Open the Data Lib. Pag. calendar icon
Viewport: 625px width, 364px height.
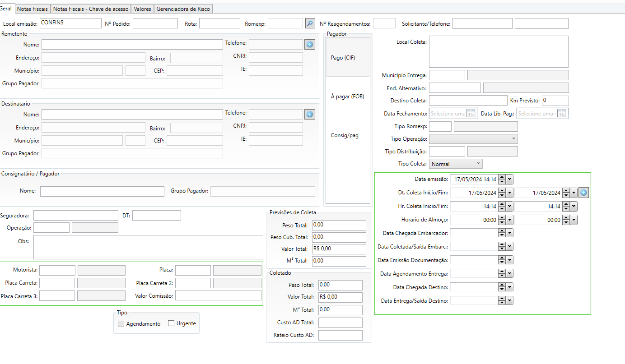tap(561, 114)
